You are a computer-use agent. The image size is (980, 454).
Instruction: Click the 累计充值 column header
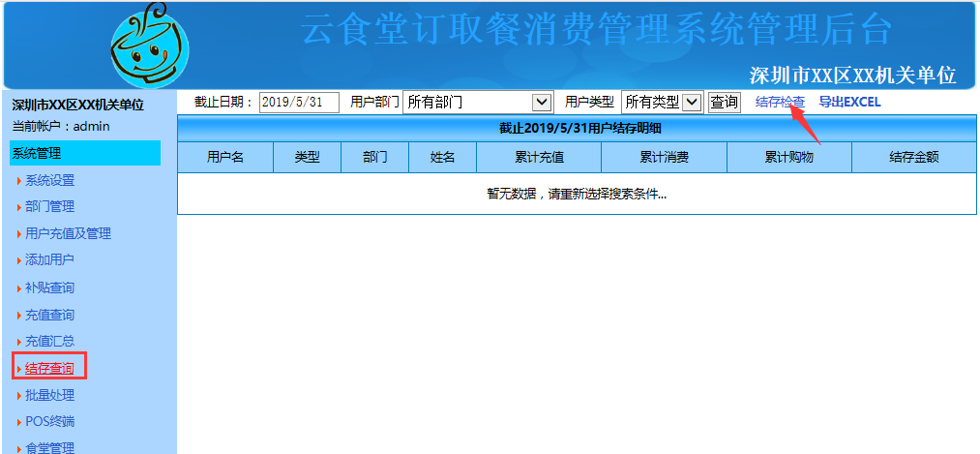coord(539,157)
